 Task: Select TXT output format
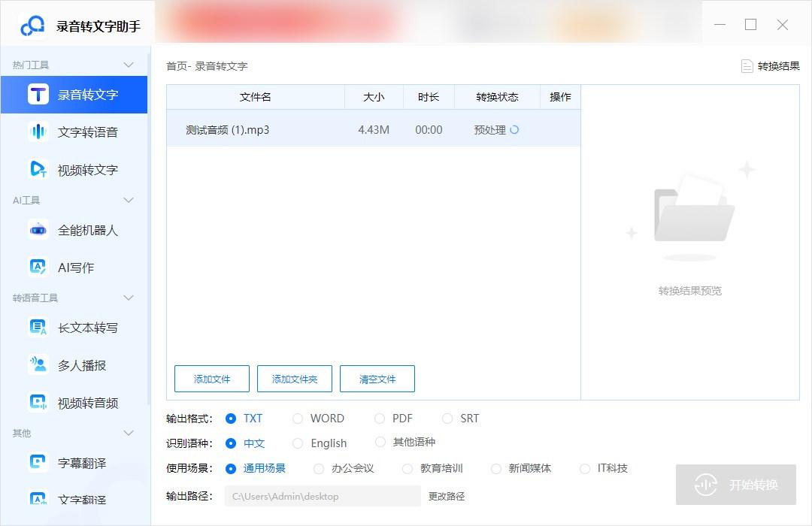244,419
